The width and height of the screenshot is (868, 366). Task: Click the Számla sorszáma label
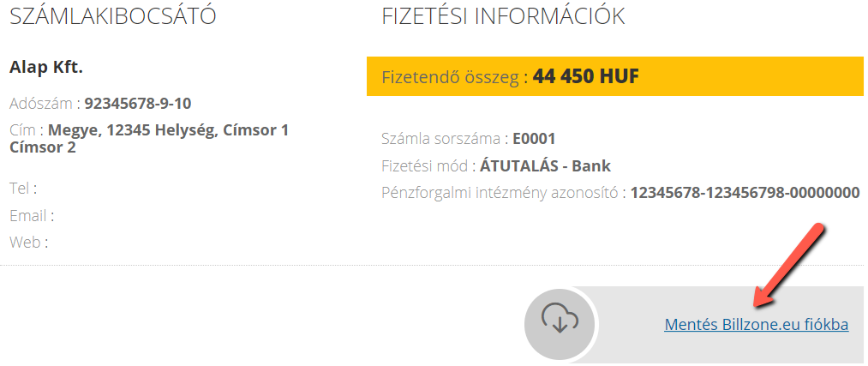click(441, 139)
